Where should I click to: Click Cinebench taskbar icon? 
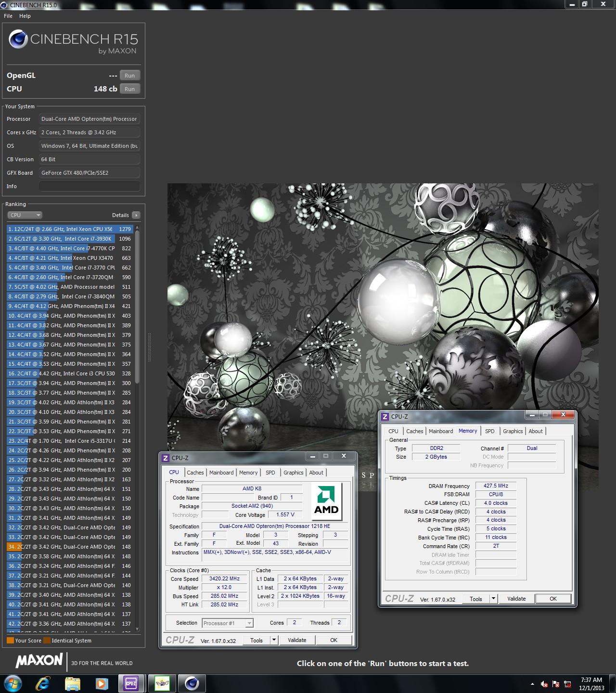click(192, 683)
